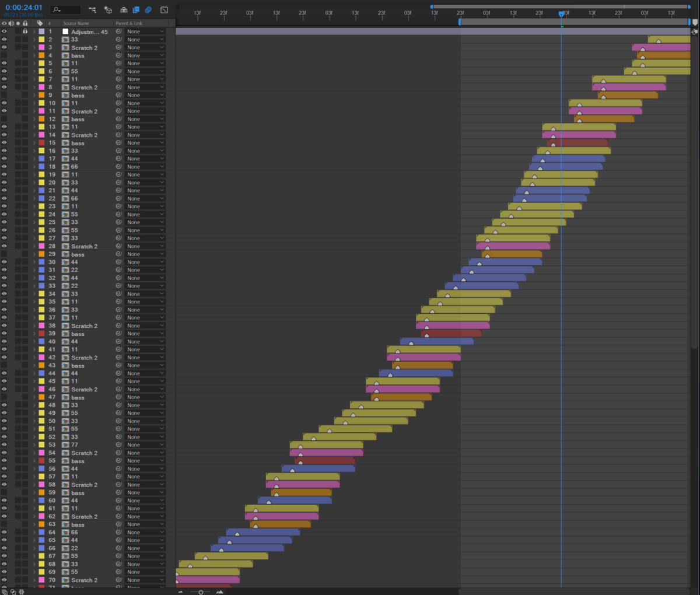Image resolution: width=700 pixels, height=595 pixels.
Task: Toggle the motion blur icon
Action: 149,10
